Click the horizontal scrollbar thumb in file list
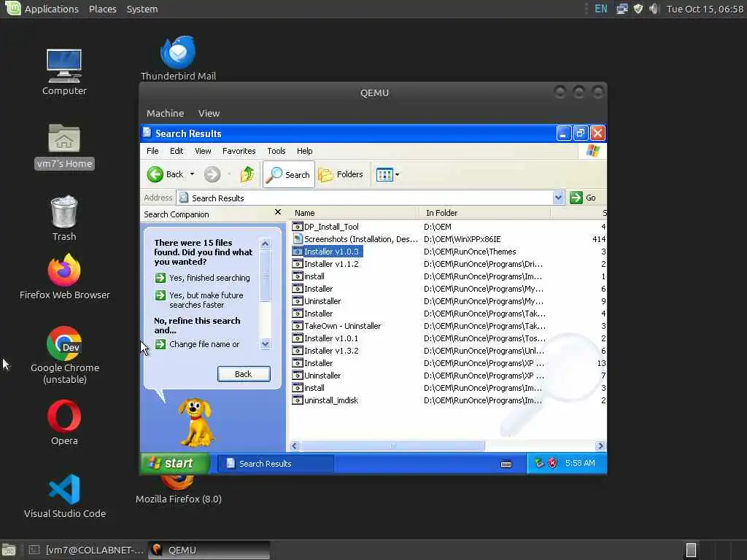 [x=392, y=446]
